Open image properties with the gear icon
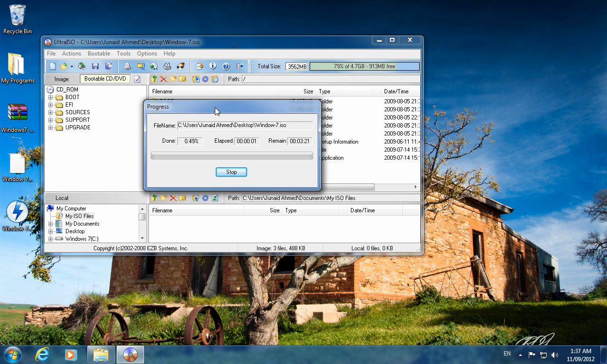This screenshot has height=364, width=607. [x=205, y=79]
